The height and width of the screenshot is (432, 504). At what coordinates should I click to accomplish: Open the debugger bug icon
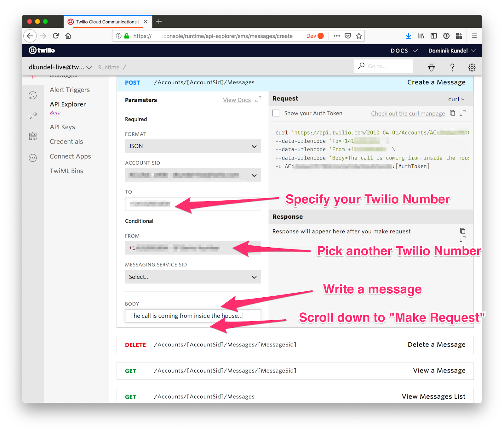point(432,67)
